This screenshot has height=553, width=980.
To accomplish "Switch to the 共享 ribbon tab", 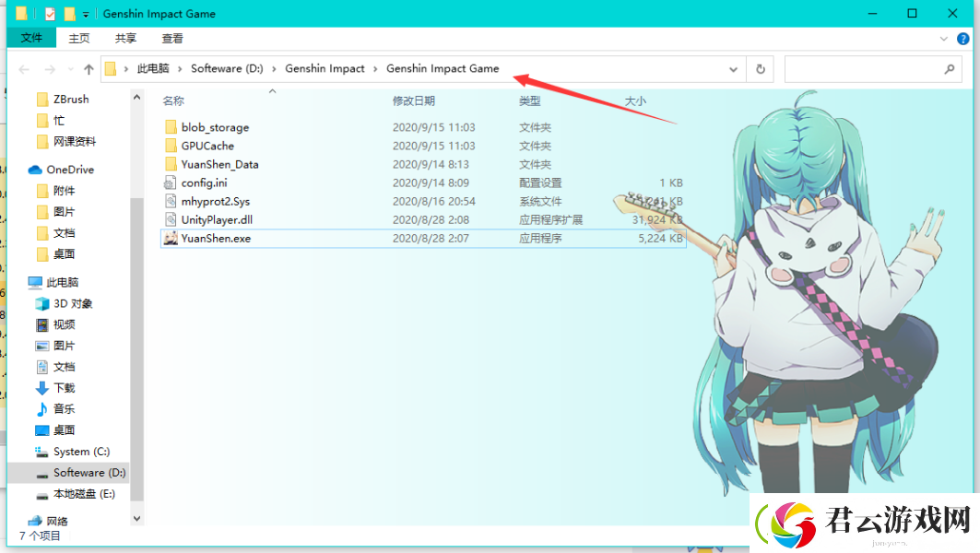I will 125,38.
